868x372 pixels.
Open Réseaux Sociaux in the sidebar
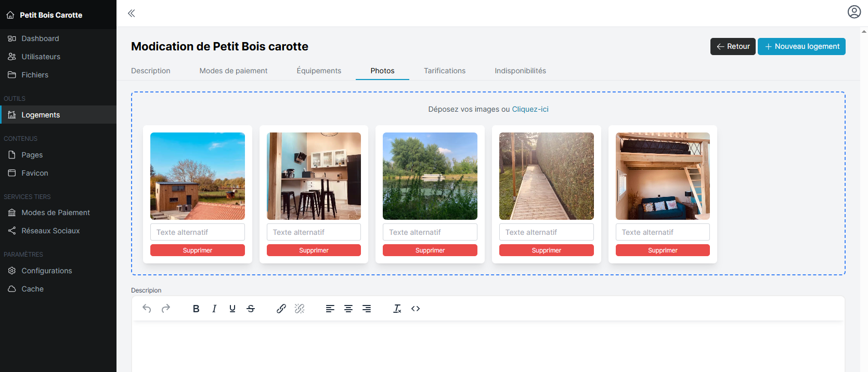58,231
